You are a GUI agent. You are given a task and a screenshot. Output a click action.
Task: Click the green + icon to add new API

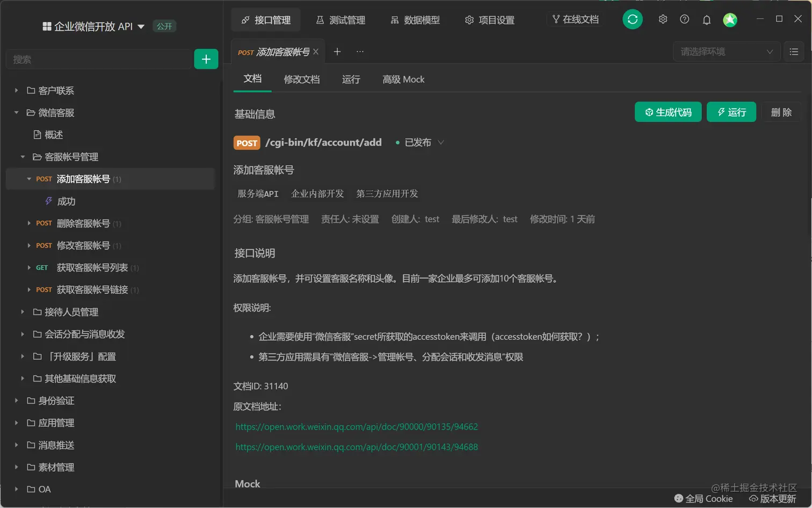click(206, 59)
